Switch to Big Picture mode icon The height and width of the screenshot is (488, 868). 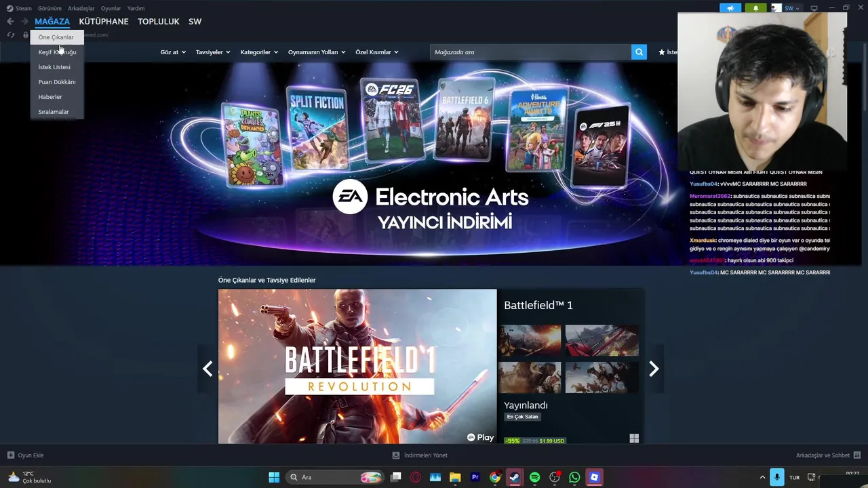(814, 8)
